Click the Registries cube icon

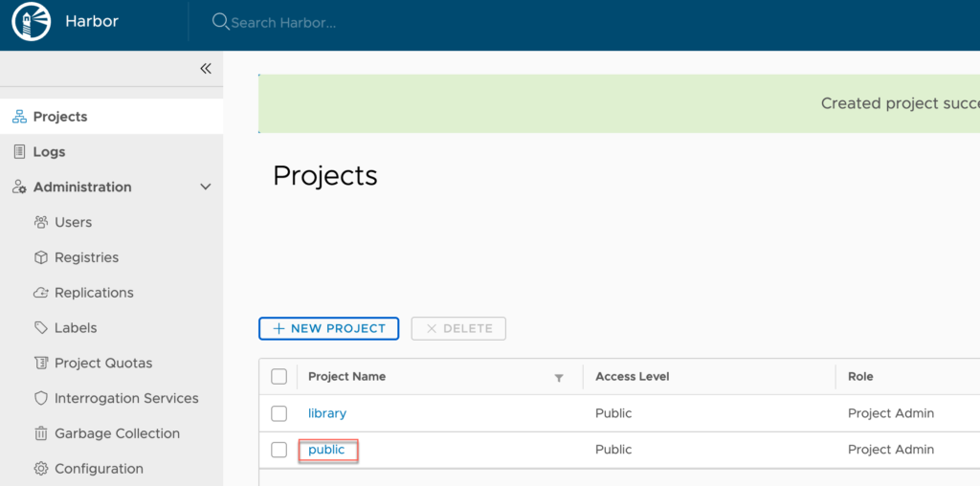point(41,257)
